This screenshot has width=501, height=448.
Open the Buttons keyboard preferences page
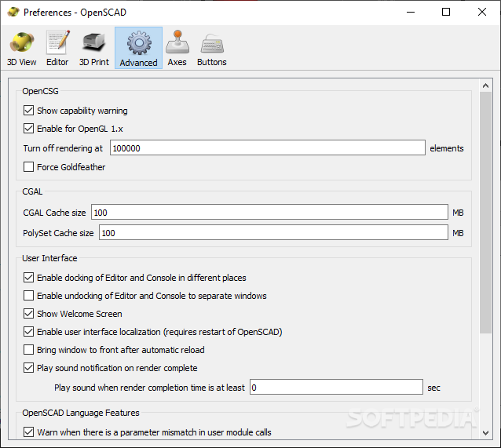[212, 48]
